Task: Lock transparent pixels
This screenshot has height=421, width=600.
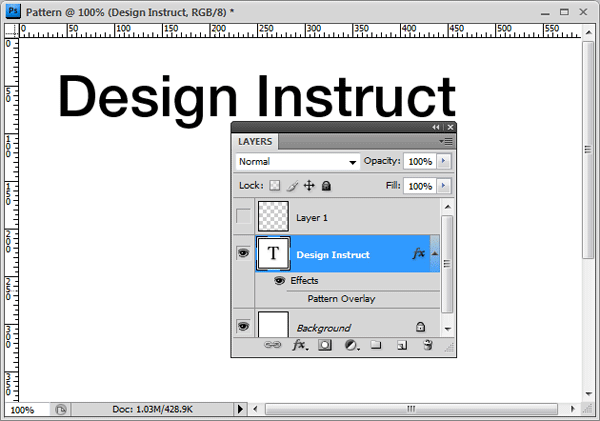Action: click(274, 186)
